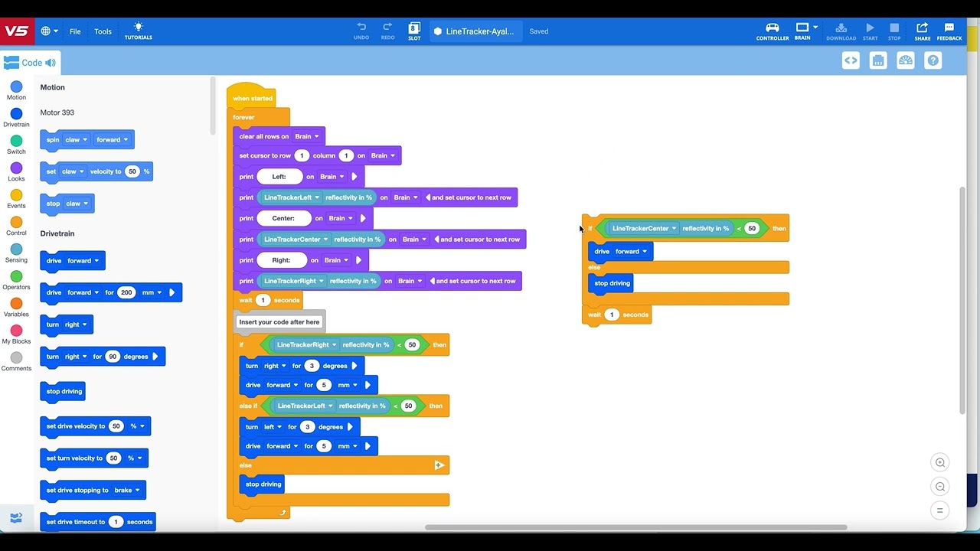
Task: Select the Comments block category
Action: point(16,362)
